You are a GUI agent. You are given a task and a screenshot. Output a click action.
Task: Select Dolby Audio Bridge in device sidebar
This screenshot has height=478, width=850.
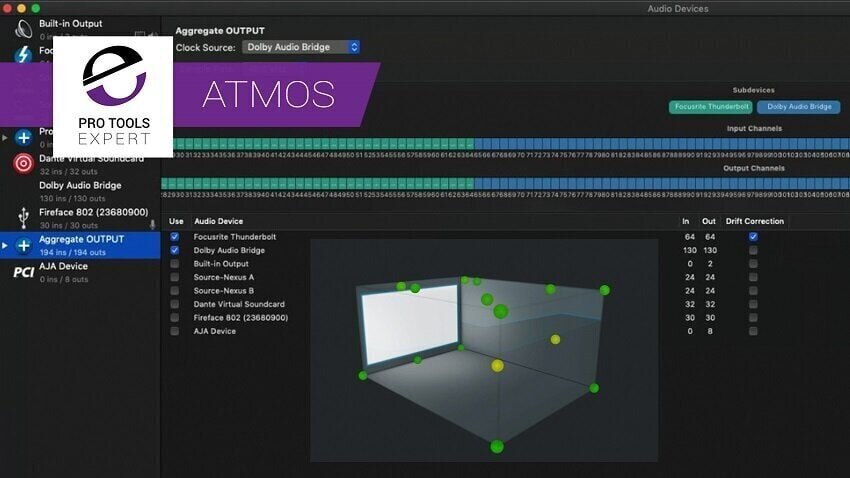coord(80,191)
